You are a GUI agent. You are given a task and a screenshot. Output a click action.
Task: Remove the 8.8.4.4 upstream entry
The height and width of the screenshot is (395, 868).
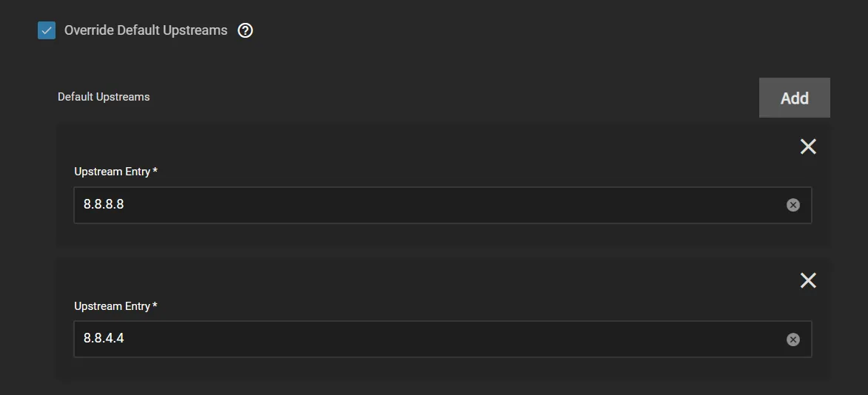(x=808, y=280)
